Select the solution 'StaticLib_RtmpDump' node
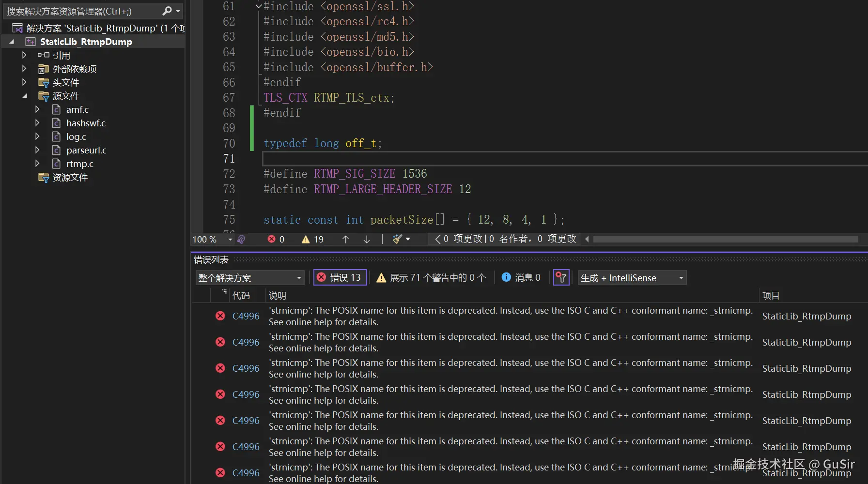Screen dimensions: 868x484 click(98, 28)
